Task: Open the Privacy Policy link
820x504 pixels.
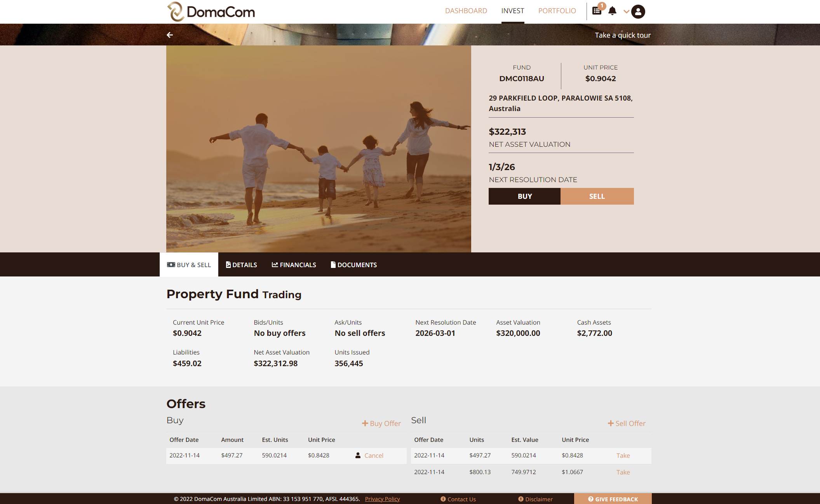Action: tap(382, 499)
